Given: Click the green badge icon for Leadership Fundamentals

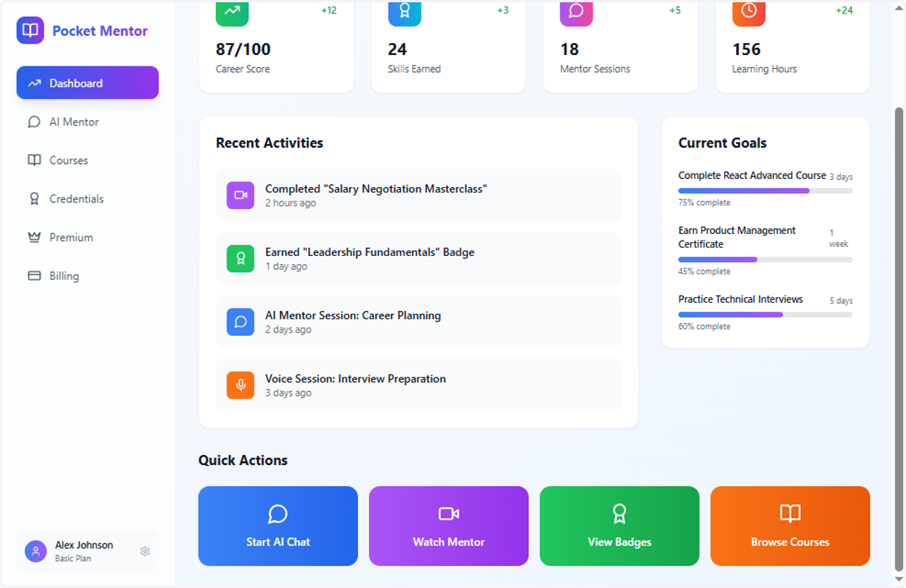Looking at the screenshot, I should pos(240,258).
